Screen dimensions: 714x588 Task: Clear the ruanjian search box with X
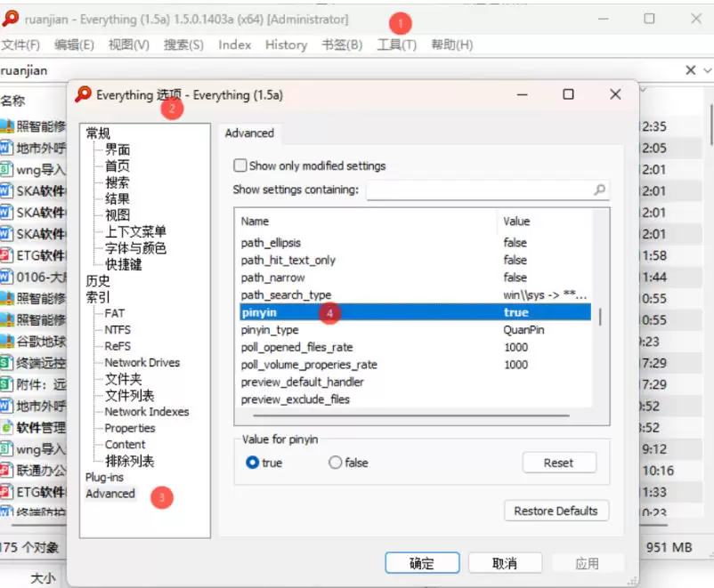pos(690,70)
